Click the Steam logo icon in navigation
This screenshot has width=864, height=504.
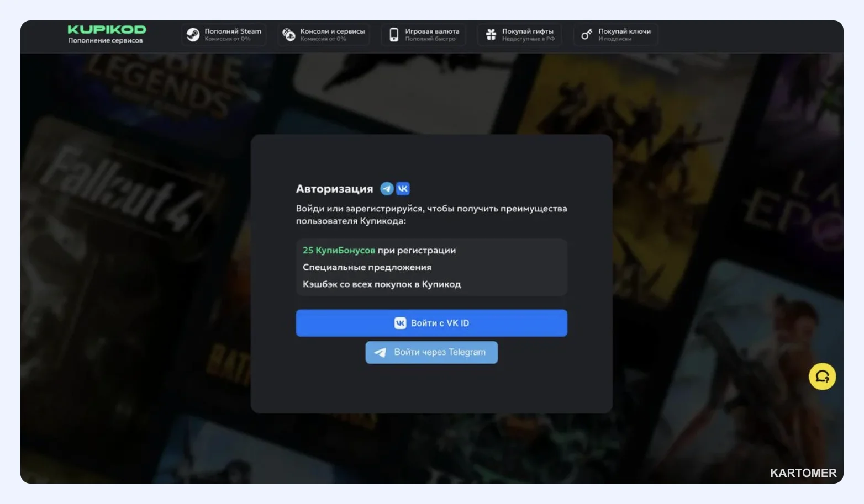click(x=193, y=35)
